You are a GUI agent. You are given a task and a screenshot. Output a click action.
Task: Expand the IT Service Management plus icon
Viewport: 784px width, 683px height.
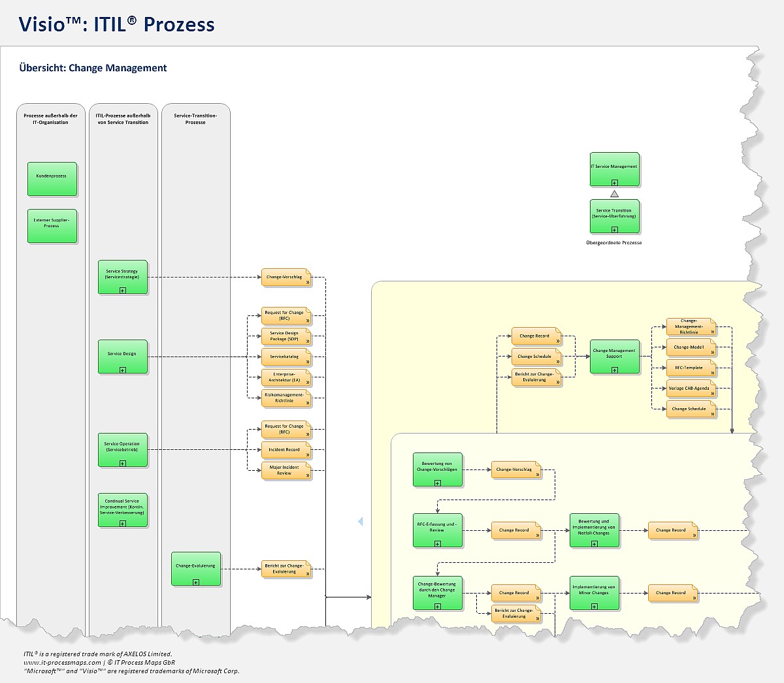[x=614, y=183]
